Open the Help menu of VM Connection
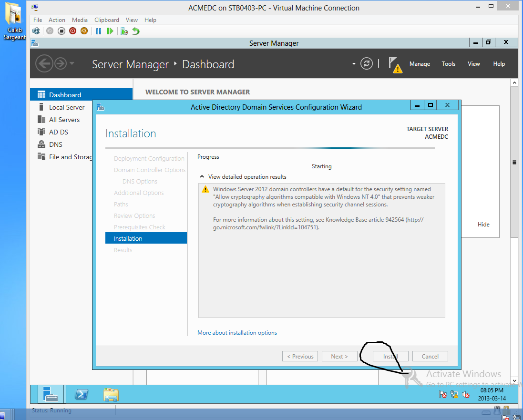Image resolution: width=523 pixels, height=420 pixels. 150,20
